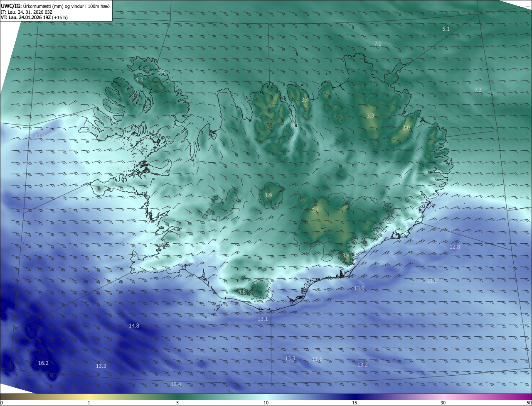The image size is (532, 406).
Task: Click the 13.2 value label
Action: click(x=362, y=364)
